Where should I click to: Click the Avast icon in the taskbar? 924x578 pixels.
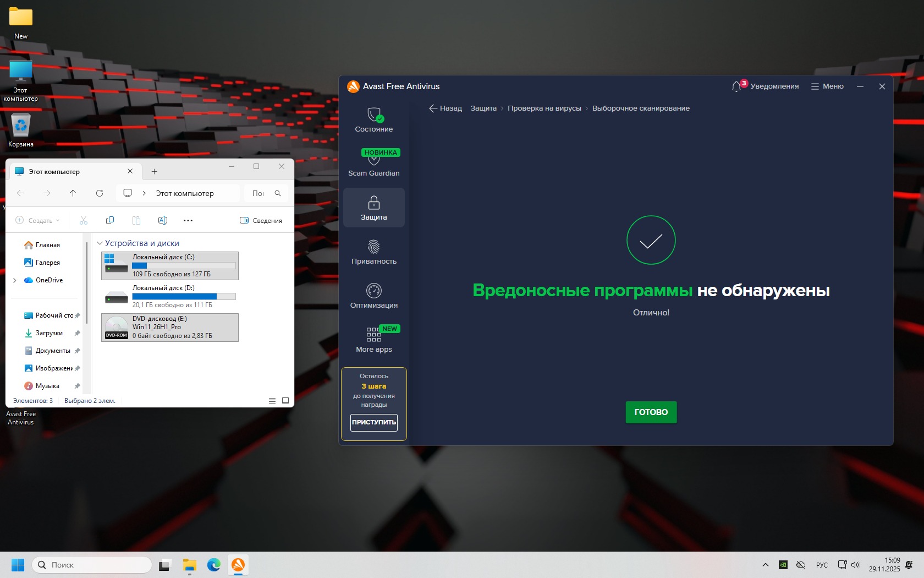coord(238,565)
